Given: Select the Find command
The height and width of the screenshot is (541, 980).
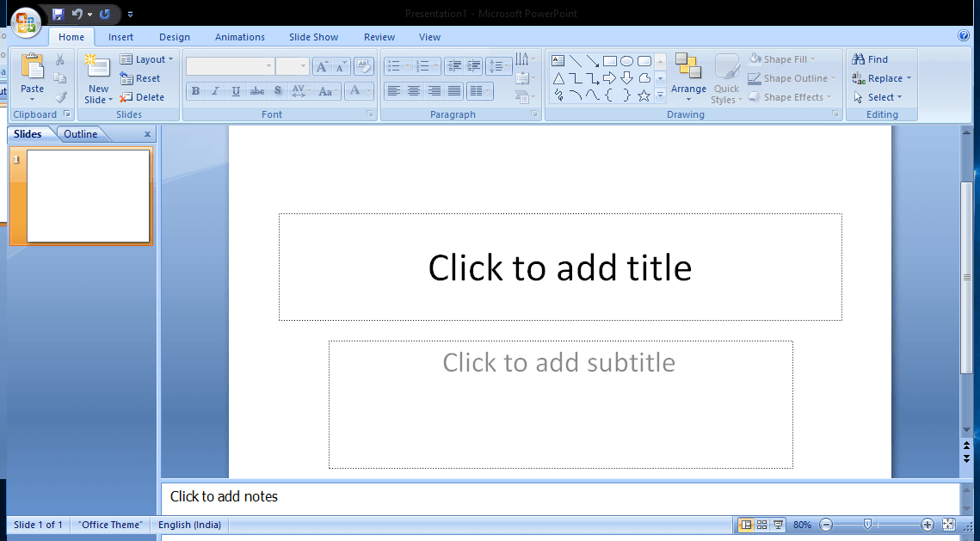Looking at the screenshot, I should 870,58.
